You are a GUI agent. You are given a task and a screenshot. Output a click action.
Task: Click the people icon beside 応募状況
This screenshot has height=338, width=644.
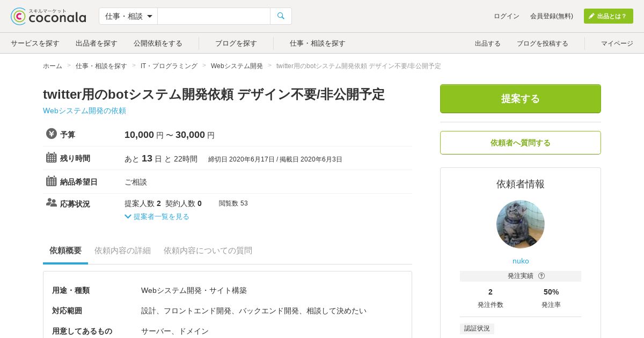(x=52, y=202)
